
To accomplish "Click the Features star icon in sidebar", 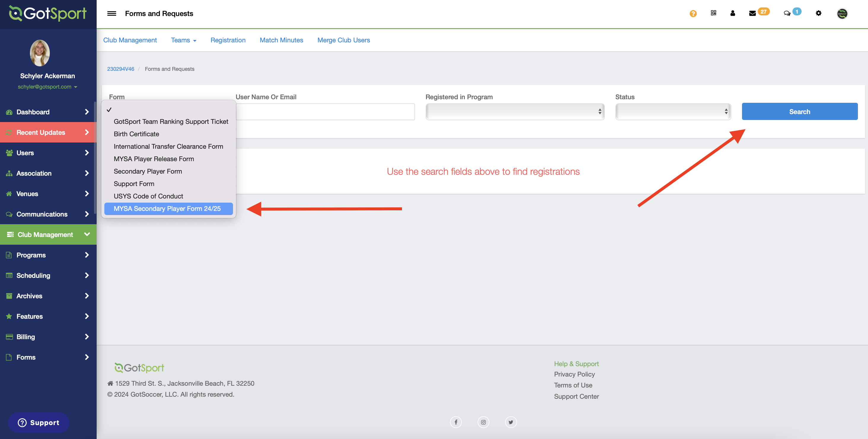I will [9, 316].
